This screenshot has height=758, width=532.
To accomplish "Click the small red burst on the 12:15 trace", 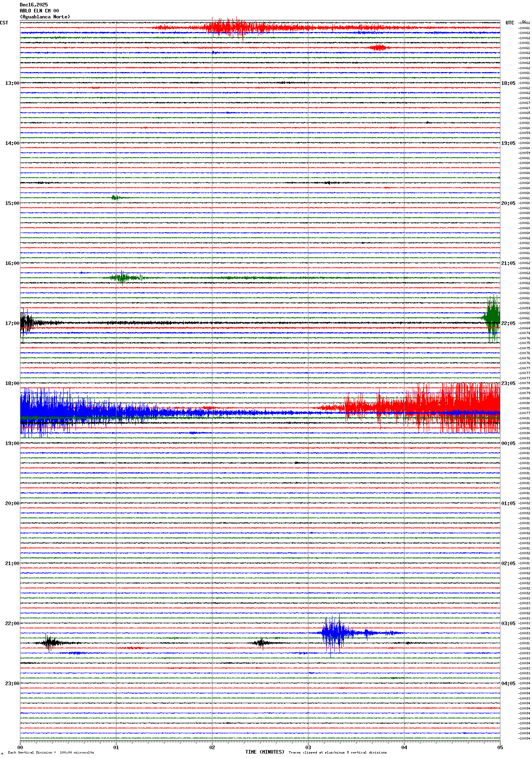I will [378, 48].
